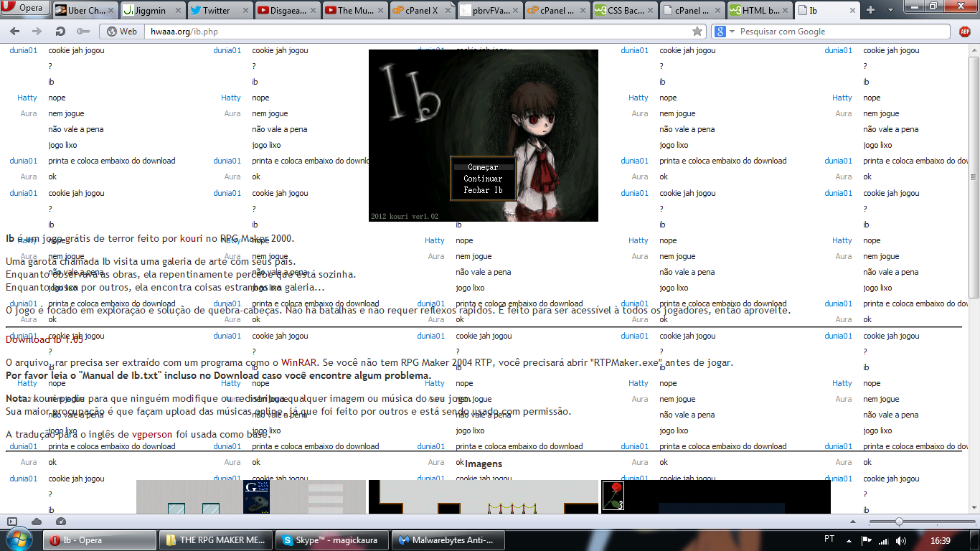
Task: Go forward with the browser forward arrow
Action: pyautogui.click(x=37, y=32)
